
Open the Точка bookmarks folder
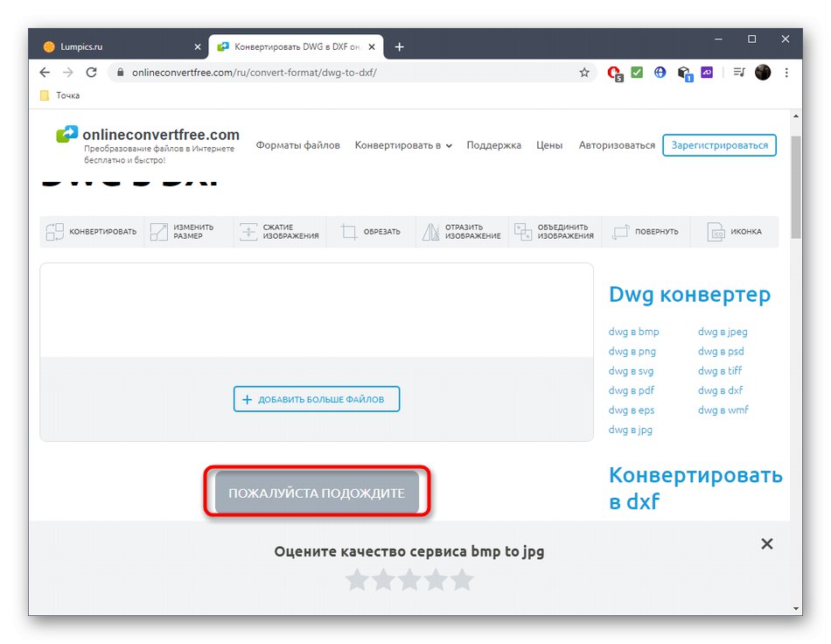click(x=59, y=95)
